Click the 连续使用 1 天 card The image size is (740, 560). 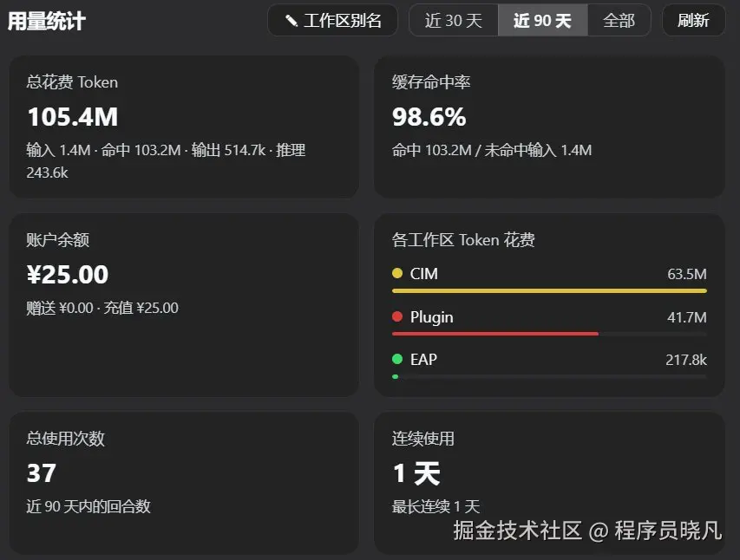(x=549, y=483)
